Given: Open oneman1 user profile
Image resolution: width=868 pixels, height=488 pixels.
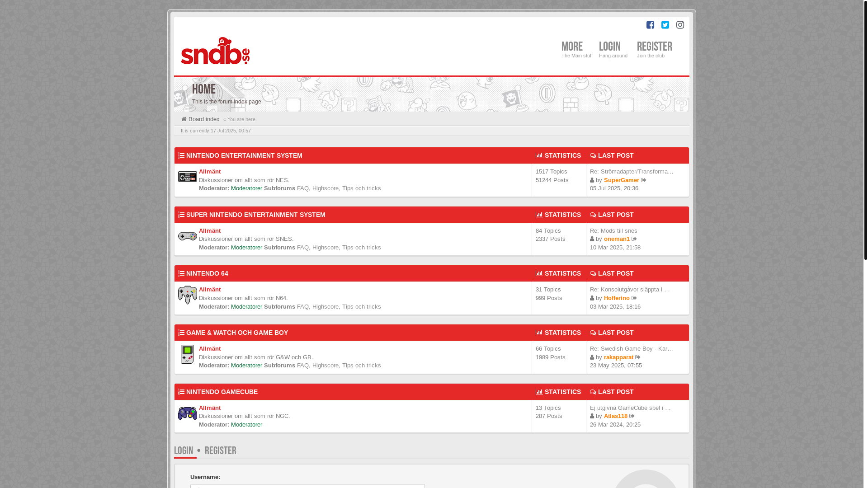Looking at the screenshot, I should click(617, 239).
